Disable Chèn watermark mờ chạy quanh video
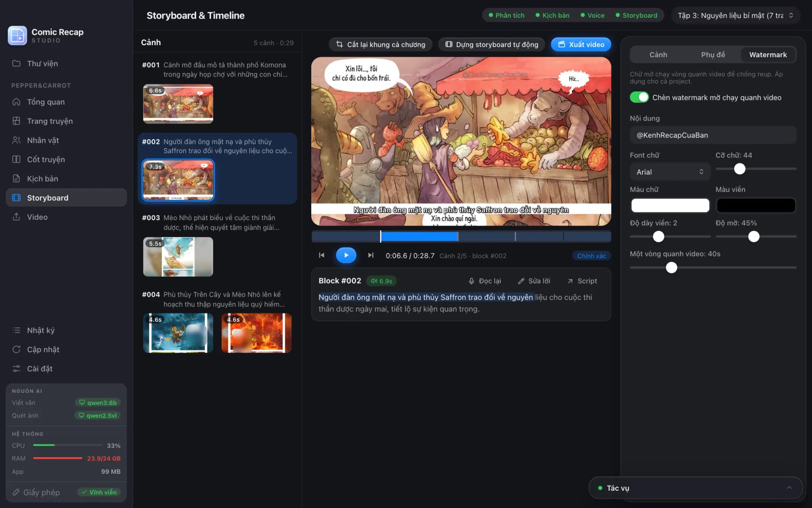This screenshot has width=812, height=508. coord(639,97)
